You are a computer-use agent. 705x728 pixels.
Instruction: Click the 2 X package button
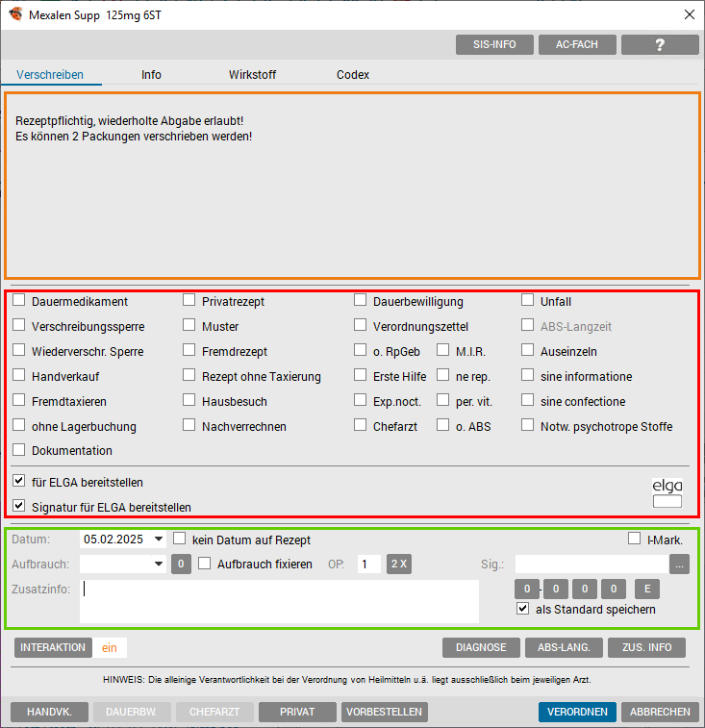pos(399,565)
